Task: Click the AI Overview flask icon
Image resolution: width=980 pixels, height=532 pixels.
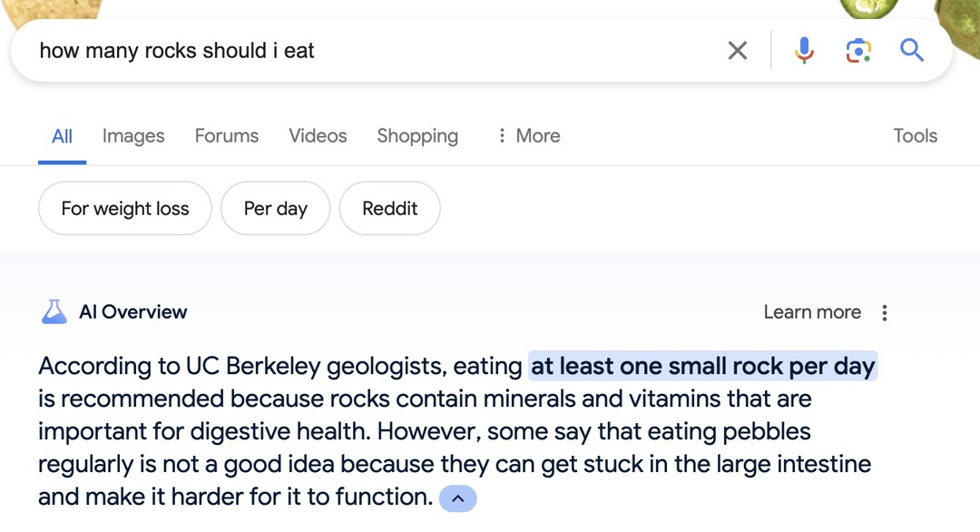Action: 54,312
